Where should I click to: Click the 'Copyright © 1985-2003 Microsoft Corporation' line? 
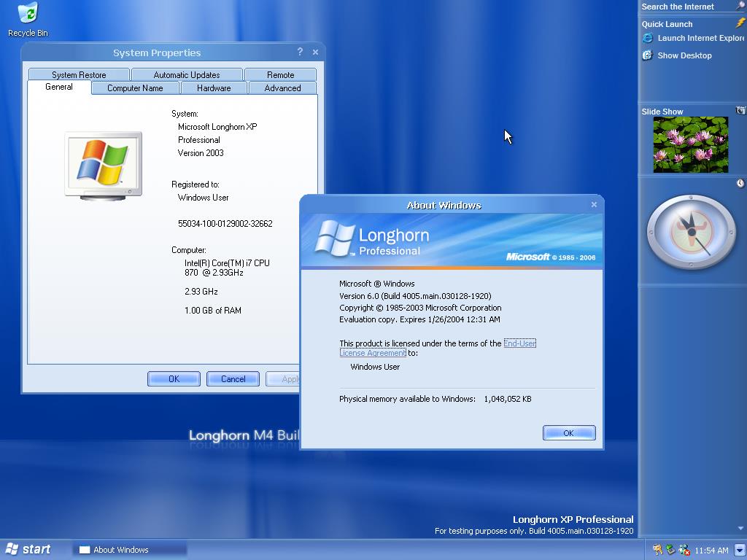(420, 308)
